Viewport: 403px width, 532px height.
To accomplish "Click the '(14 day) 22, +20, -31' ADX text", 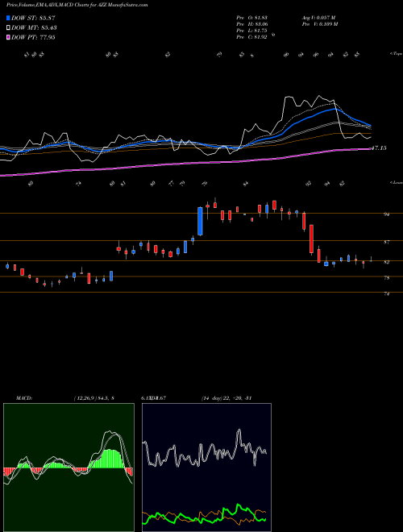I will 226,398.
